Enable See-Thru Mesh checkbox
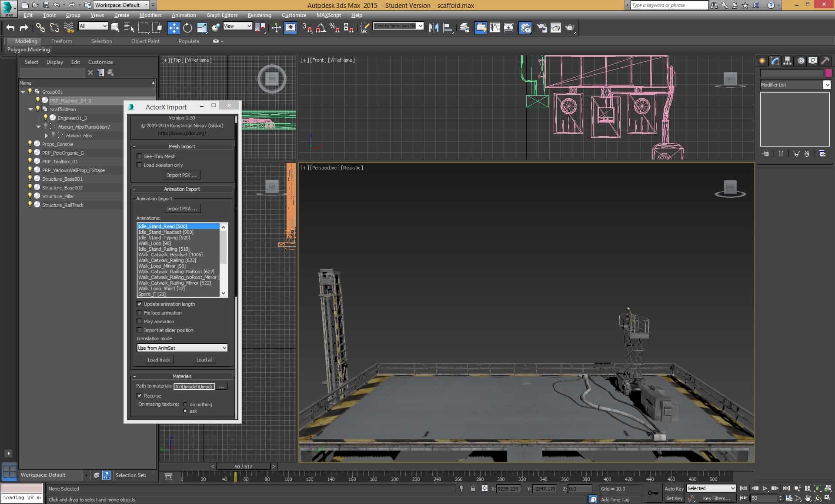 [x=139, y=156]
